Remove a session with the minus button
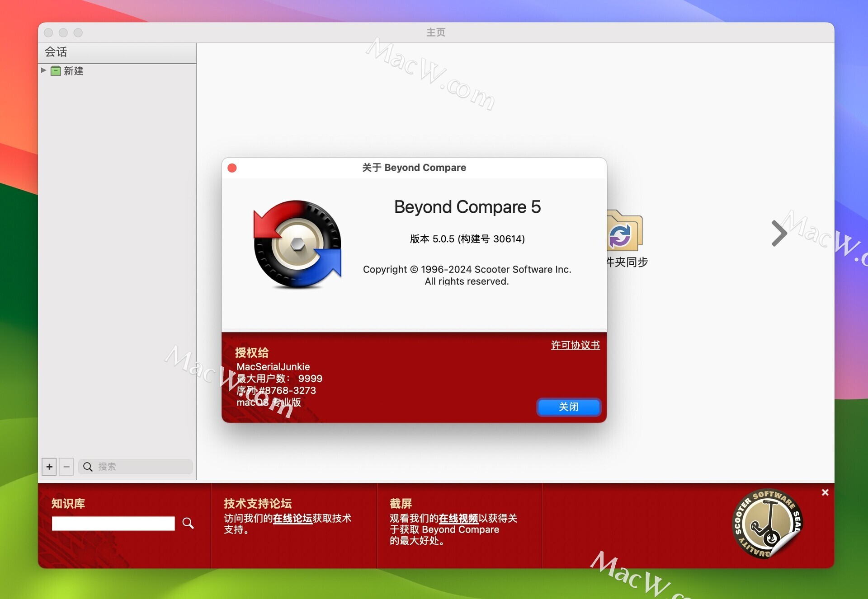This screenshot has height=599, width=868. click(x=66, y=467)
